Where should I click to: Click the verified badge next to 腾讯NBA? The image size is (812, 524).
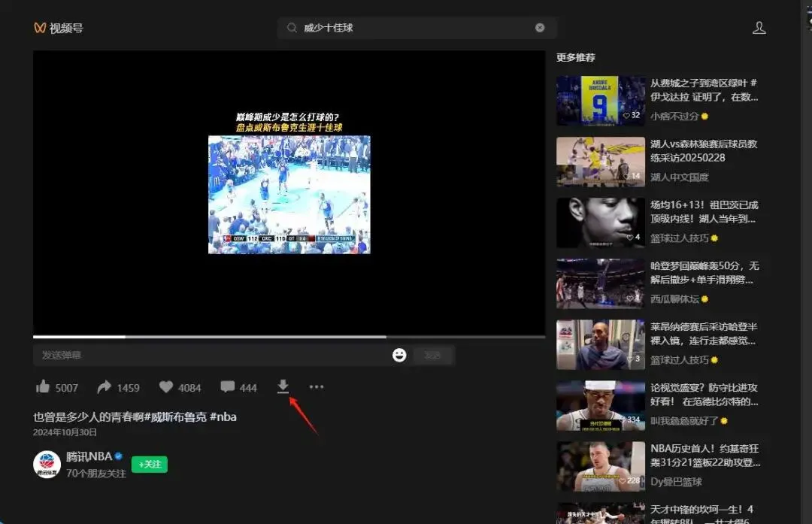point(119,456)
